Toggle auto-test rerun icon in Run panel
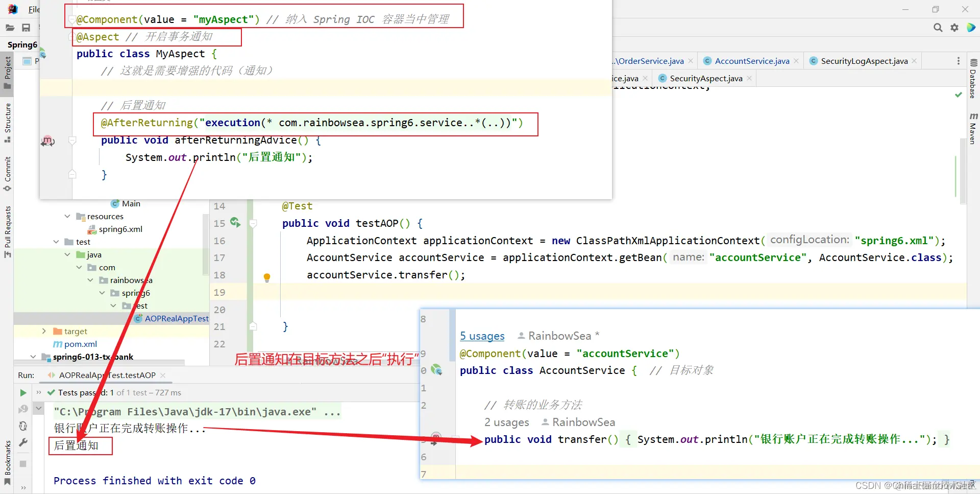 (23, 426)
